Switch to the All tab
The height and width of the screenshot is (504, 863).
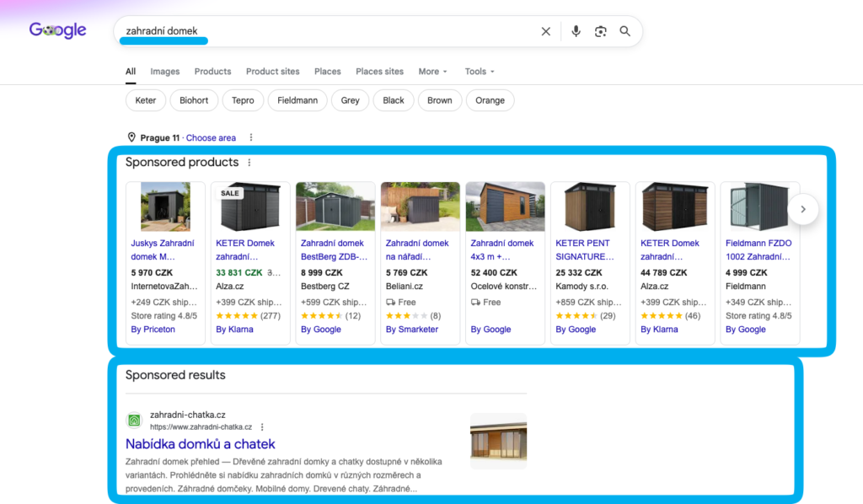click(x=131, y=72)
